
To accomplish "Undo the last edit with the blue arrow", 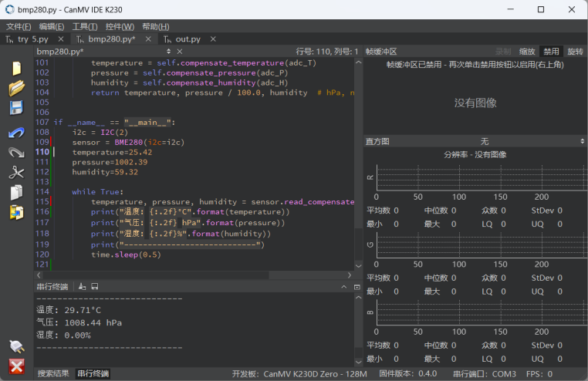I will pyautogui.click(x=17, y=132).
